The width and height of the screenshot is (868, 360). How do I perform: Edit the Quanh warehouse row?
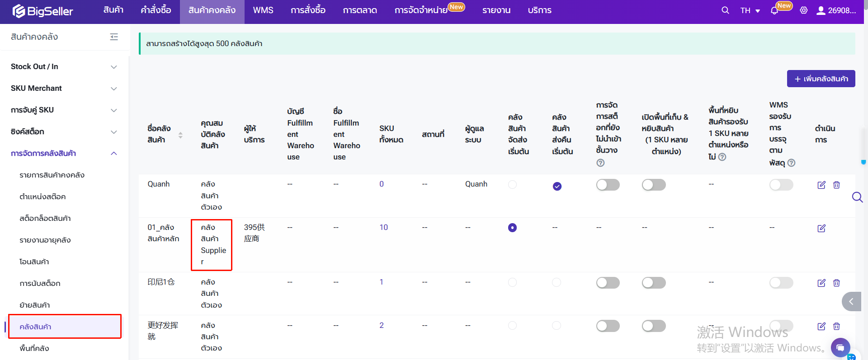point(821,185)
